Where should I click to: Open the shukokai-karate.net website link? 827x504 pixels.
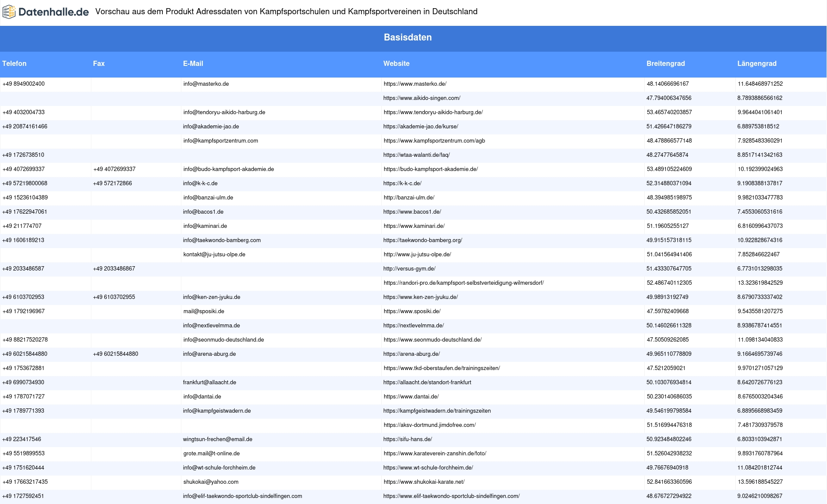(x=424, y=482)
